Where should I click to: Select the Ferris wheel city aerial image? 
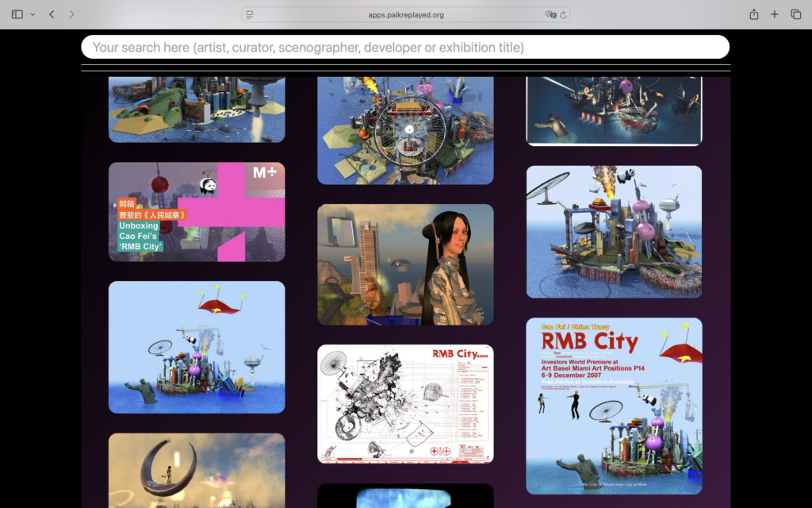pos(405,130)
